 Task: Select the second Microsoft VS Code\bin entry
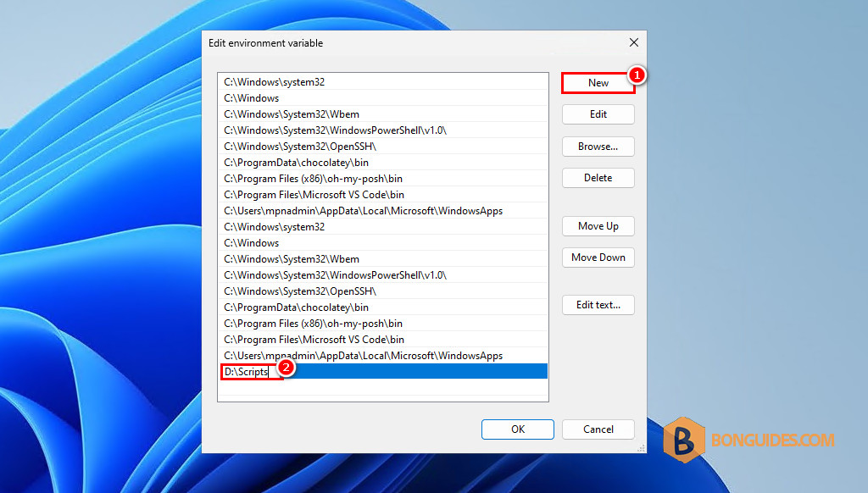[x=383, y=339]
